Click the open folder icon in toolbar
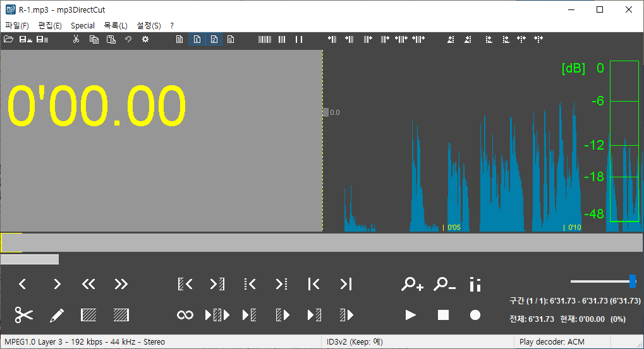The width and height of the screenshot is (644, 349). point(9,40)
